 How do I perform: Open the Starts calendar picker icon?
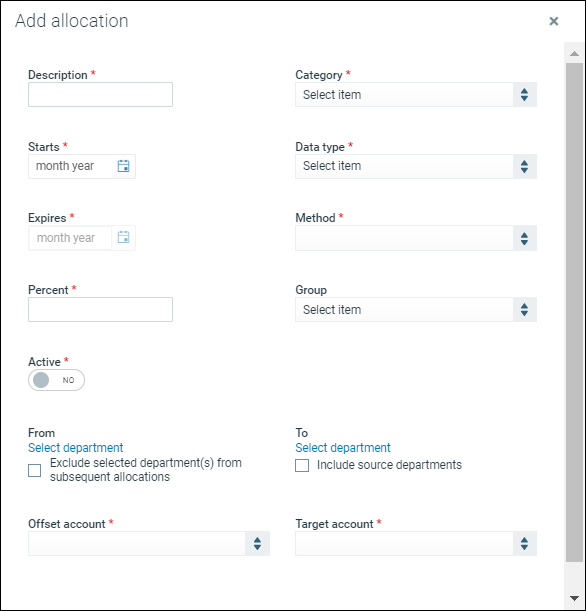124,166
